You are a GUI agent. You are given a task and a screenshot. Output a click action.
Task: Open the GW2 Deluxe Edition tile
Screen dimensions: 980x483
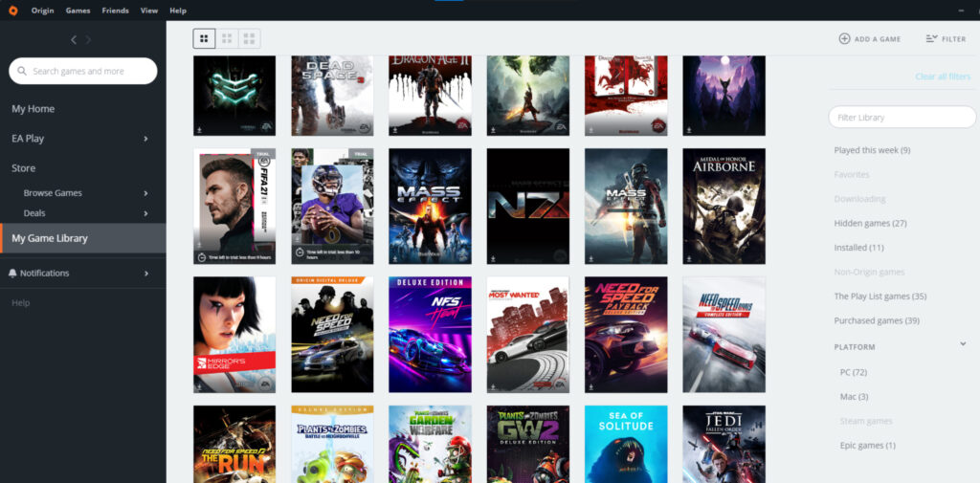[x=528, y=444]
